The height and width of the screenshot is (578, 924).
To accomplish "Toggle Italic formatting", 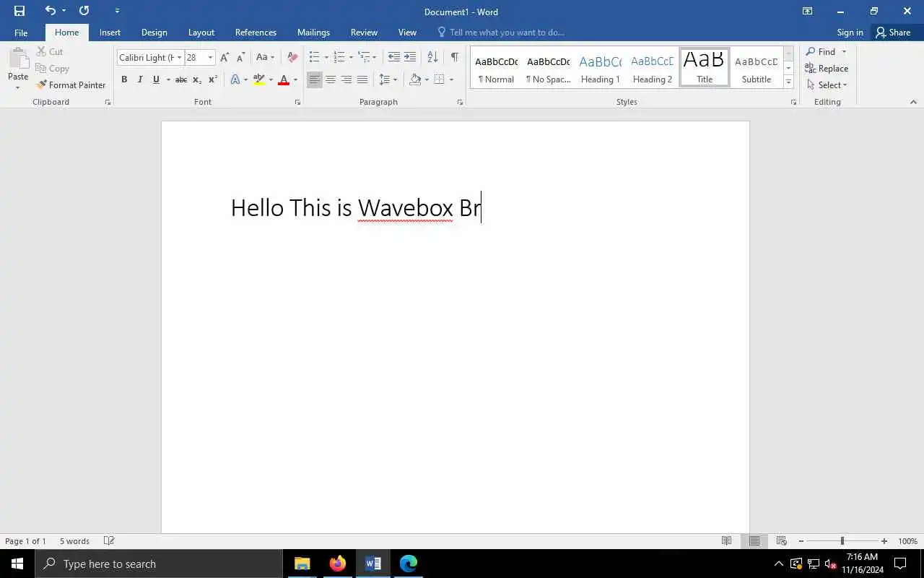I will (140, 79).
